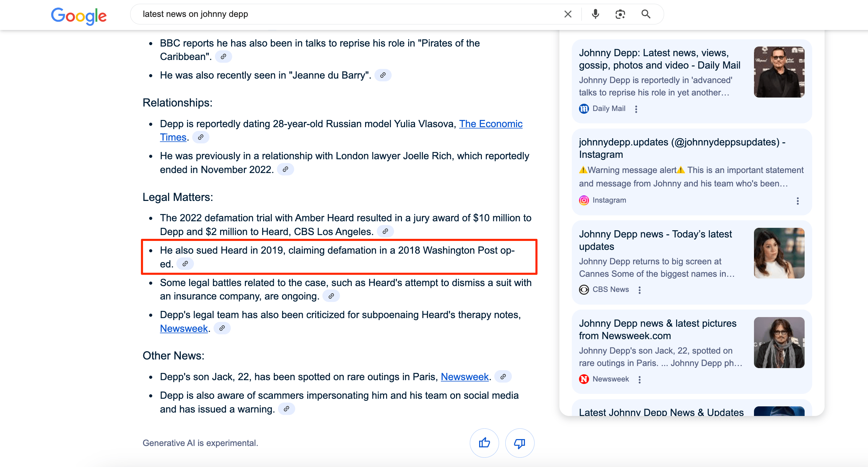868x467 pixels.
Task: Open source link icon after therapy notes Newsweek
Action: (222, 328)
